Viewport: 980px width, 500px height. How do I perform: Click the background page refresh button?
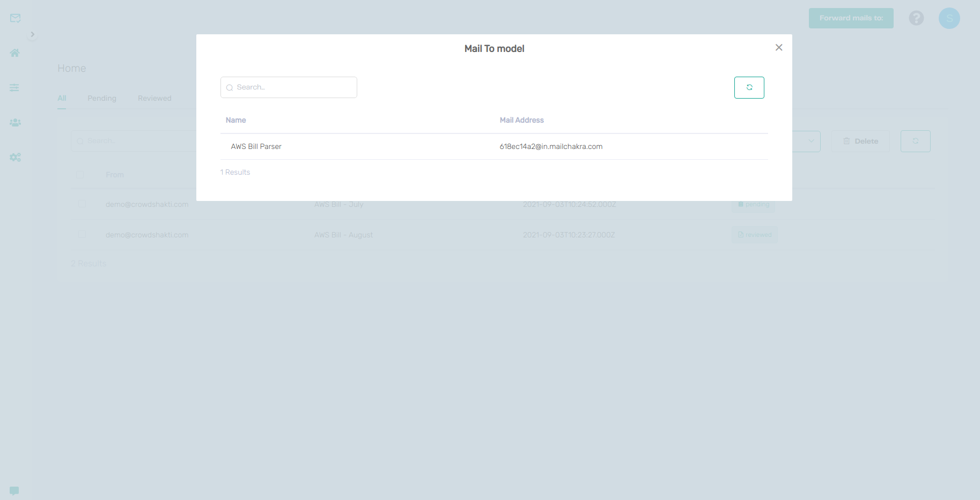(915, 141)
